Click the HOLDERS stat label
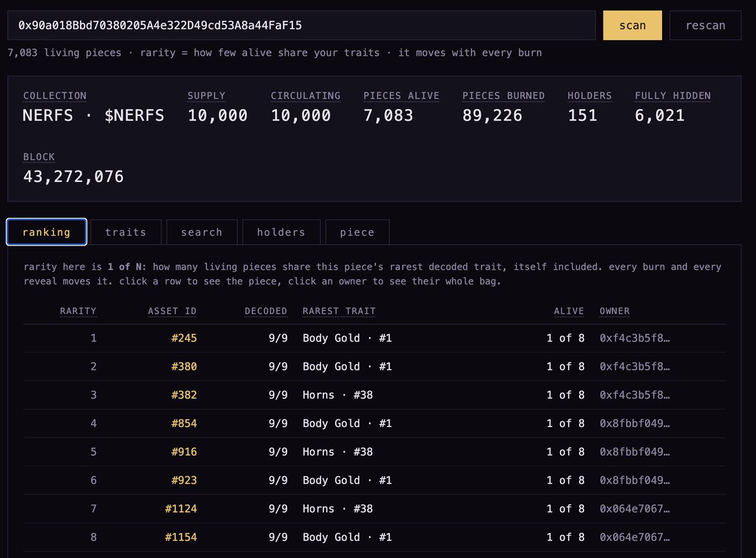The height and width of the screenshot is (558, 756). click(x=590, y=96)
